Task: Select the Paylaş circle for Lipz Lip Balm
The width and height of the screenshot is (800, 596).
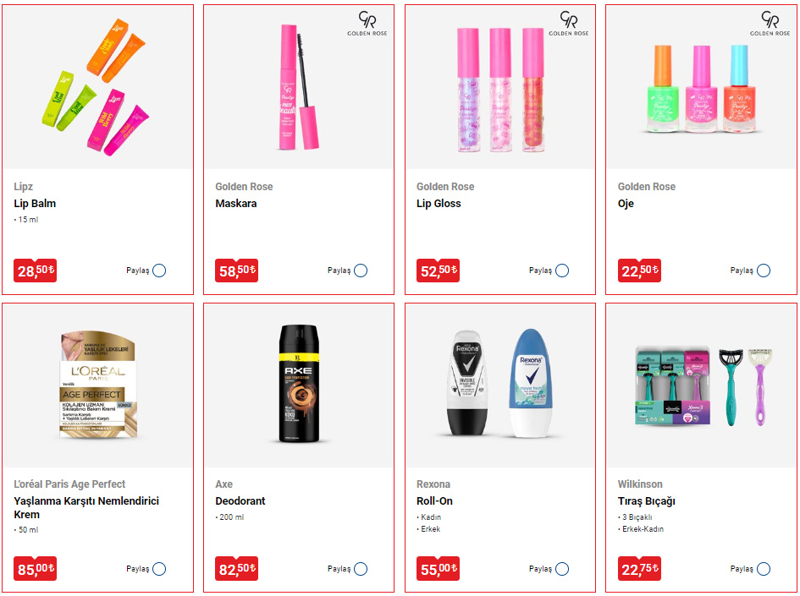Action: [x=159, y=270]
